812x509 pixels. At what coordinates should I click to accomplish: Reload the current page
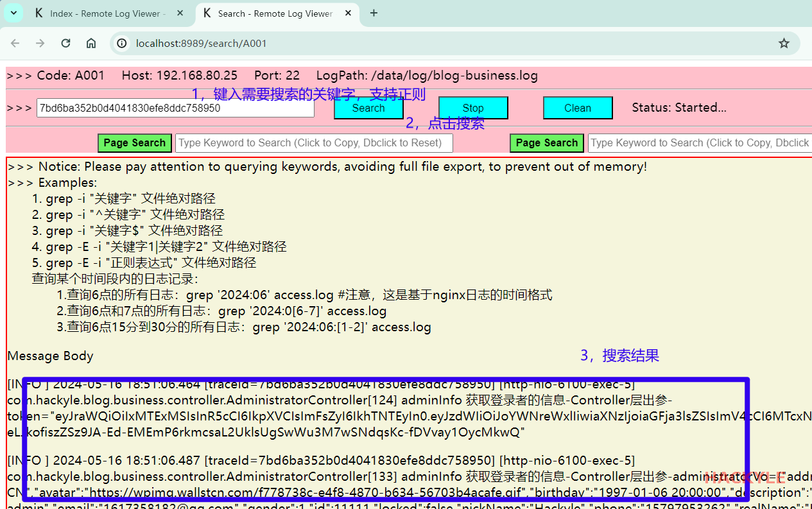coord(65,43)
